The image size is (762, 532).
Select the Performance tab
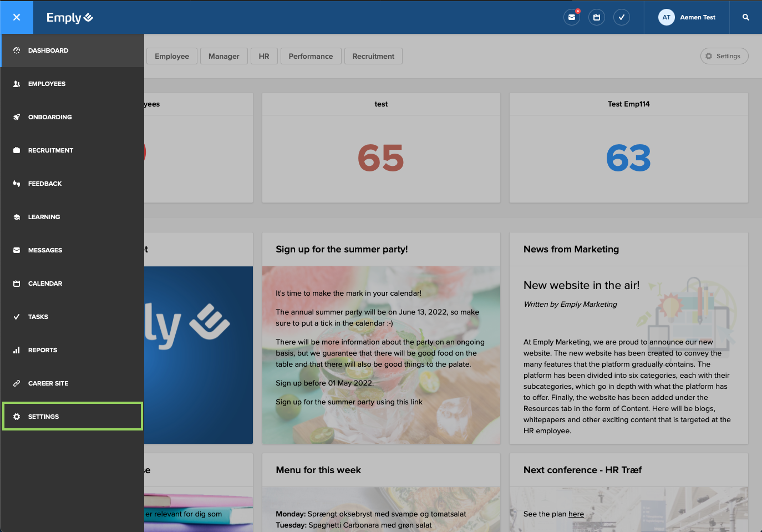pyautogui.click(x=311, y=55)
